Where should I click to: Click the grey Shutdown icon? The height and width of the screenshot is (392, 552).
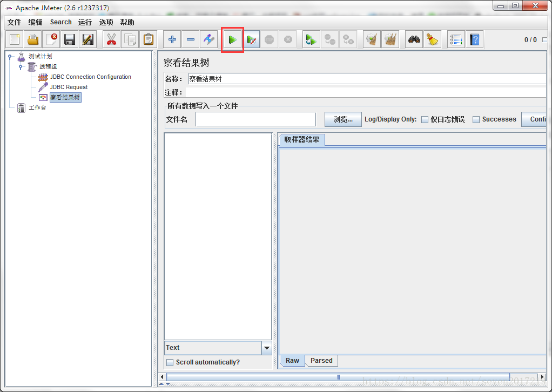288,39
